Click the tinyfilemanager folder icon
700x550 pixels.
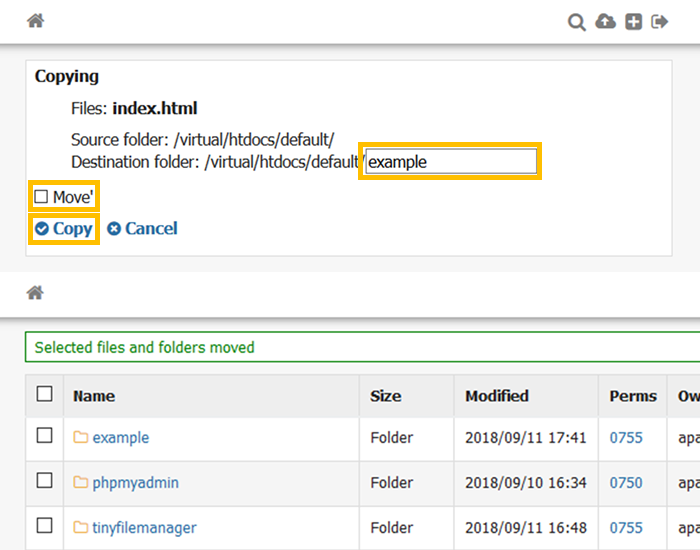click(81, 527)
